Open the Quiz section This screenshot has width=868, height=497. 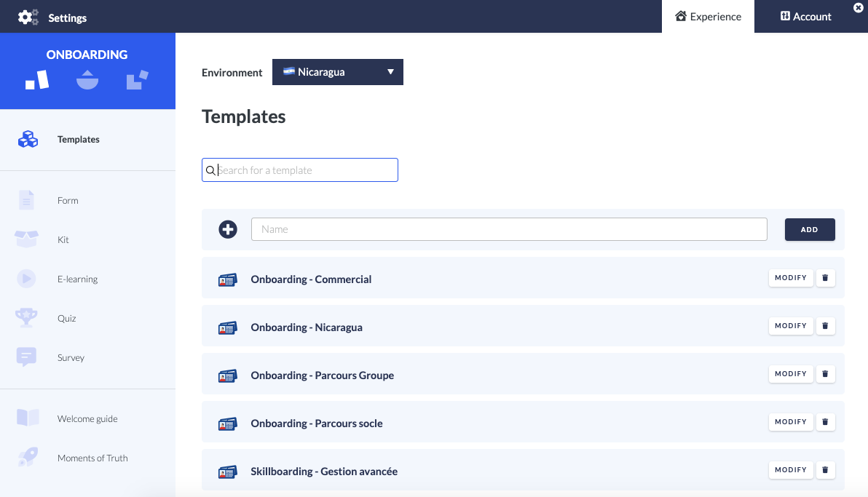click(x=66, y=318)
